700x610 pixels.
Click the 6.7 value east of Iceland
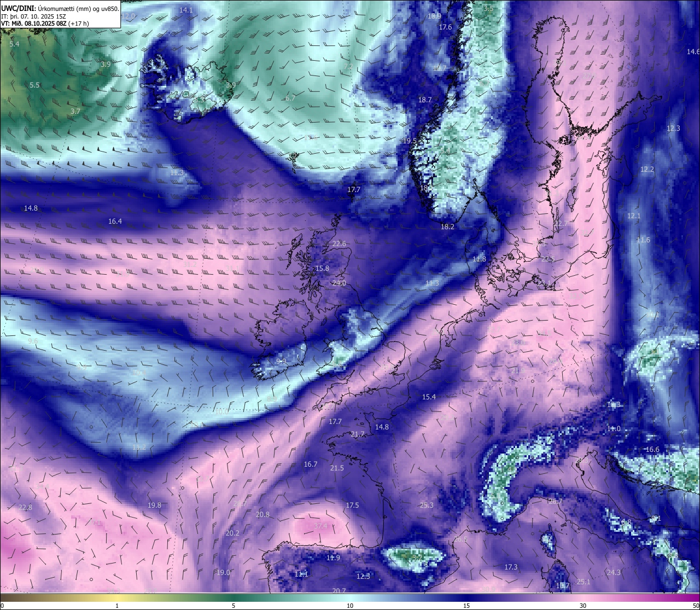click(x=290, y=98)
